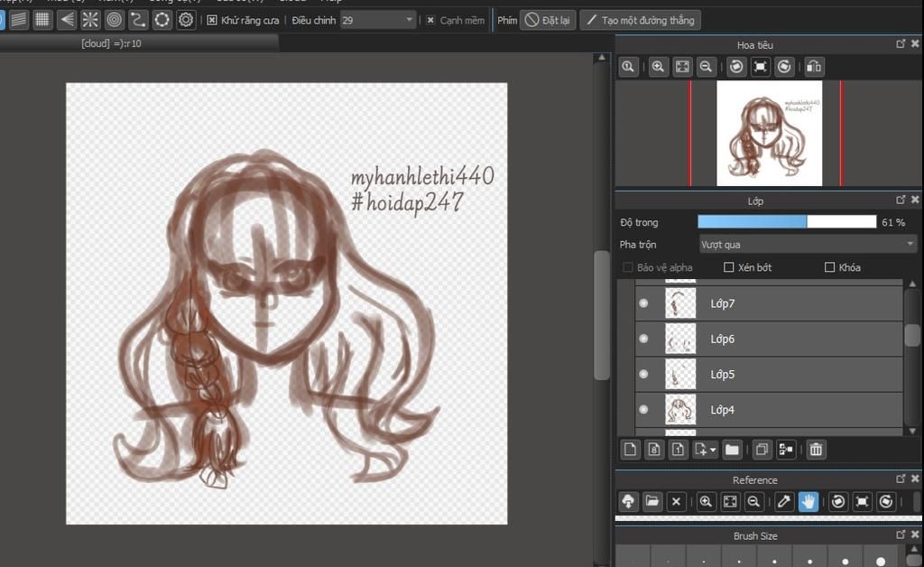
Task: Toggle Khử răng cưa checkbox
Action: [212, 20]
